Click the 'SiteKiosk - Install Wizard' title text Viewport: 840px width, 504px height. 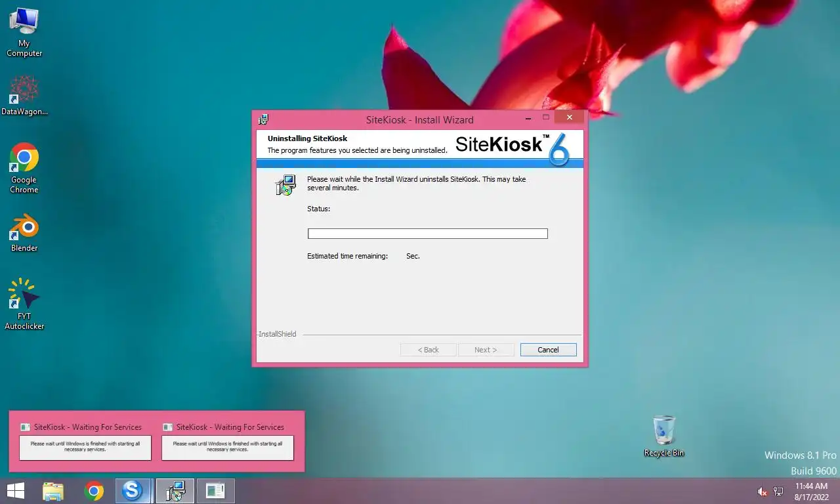click(x=420, y=119)
